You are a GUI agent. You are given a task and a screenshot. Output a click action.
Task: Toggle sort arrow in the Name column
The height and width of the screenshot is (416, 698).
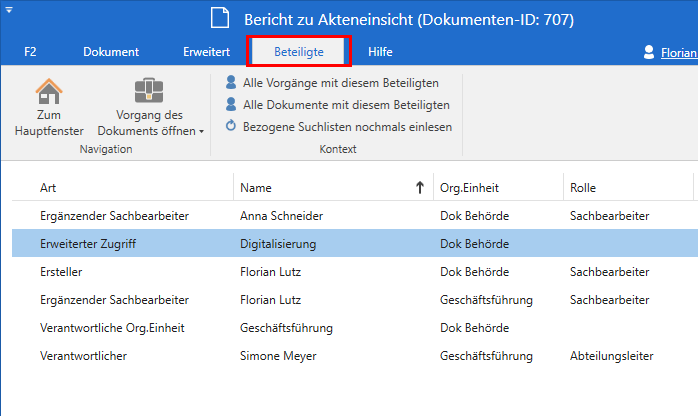coord(418,187)
